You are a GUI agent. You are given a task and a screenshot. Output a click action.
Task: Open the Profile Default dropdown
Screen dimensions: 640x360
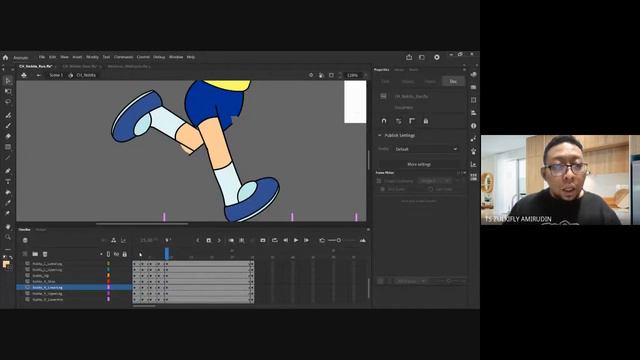426,149
